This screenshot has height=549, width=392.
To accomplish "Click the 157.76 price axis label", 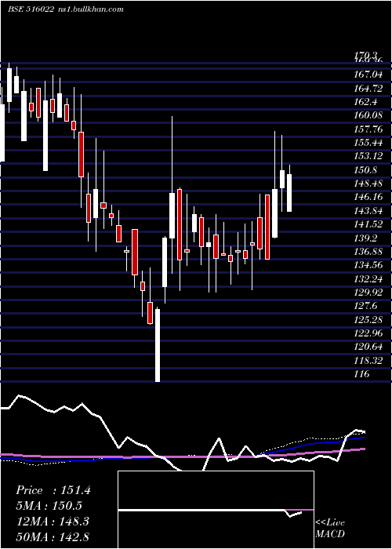I will [368, 129].
